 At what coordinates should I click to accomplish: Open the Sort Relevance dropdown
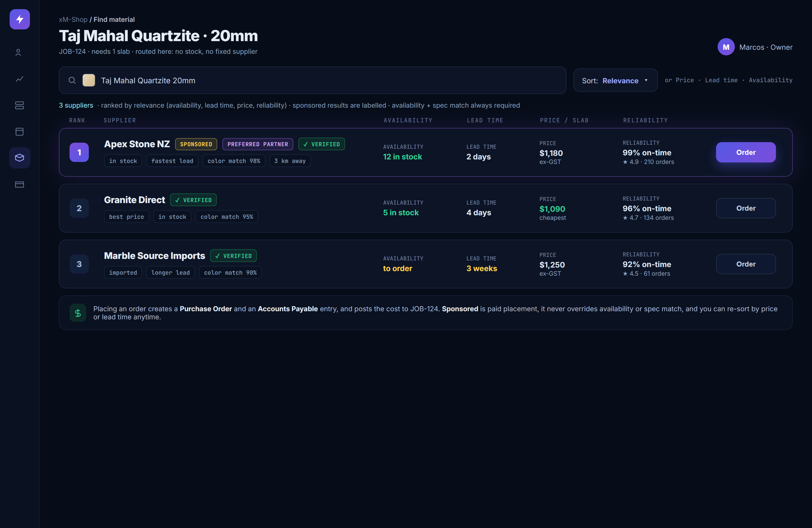coord(615,80)
